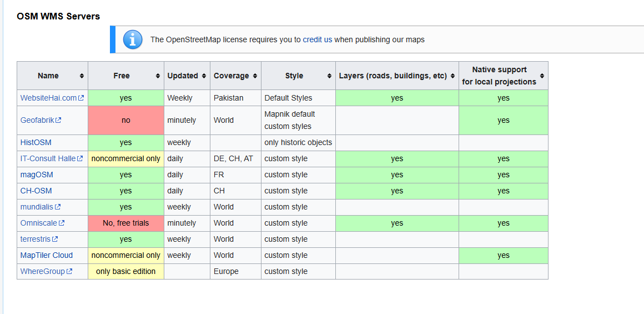Sort table by Free column arrows
The width and height of the screenshot is (644, 314).
tap(158, 76)
